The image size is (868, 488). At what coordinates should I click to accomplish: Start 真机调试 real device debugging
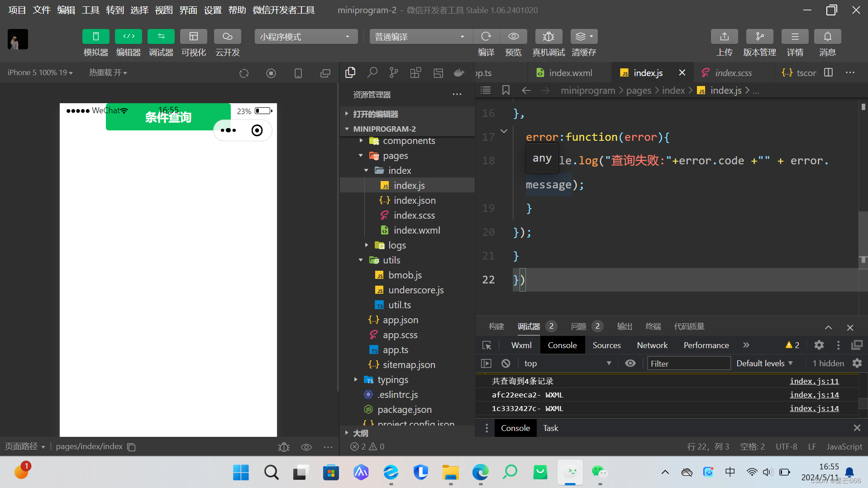[x=548, y=36]
